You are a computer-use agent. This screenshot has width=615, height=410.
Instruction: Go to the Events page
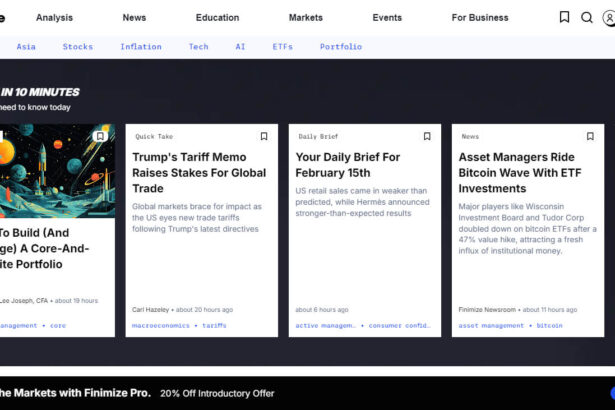[x=387, y=18]
